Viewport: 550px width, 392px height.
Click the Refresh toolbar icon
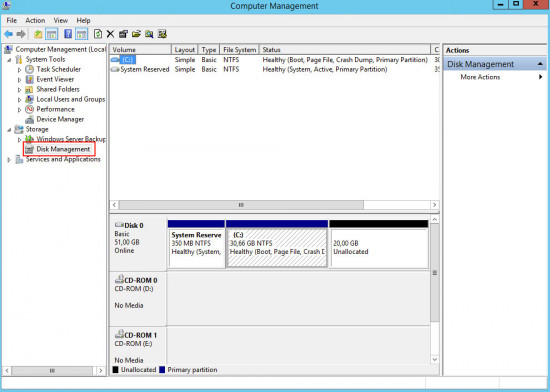pos(98,34)
